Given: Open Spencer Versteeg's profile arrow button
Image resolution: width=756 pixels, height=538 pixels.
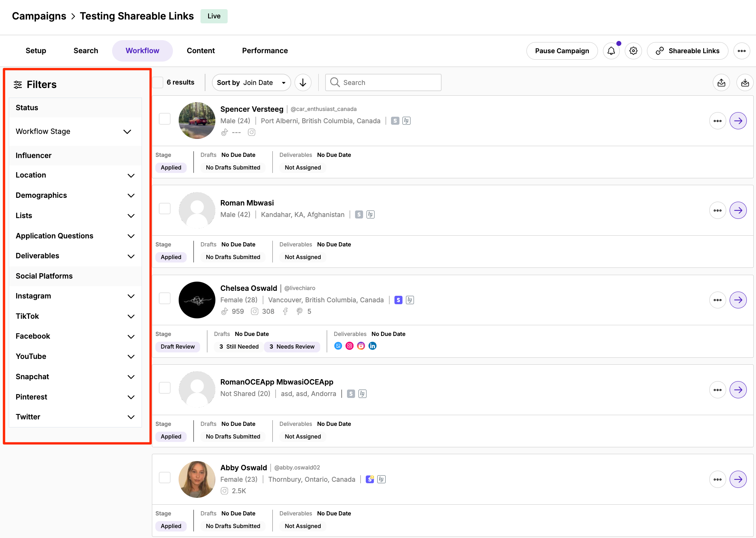Looking at the screenshot, I should point(738,121).
